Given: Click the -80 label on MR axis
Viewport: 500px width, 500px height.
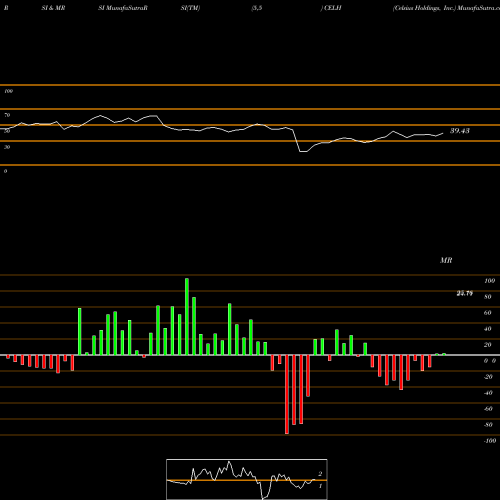Looking at the screenshot, I should point(488,425).
